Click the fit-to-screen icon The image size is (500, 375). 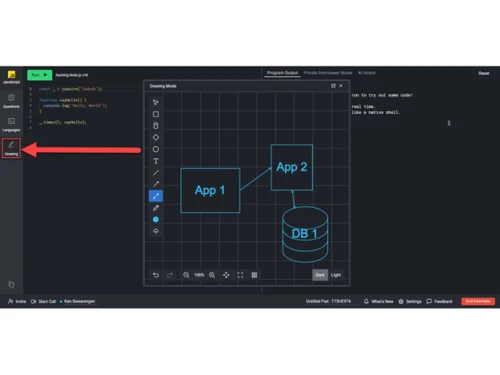point(240,275)
